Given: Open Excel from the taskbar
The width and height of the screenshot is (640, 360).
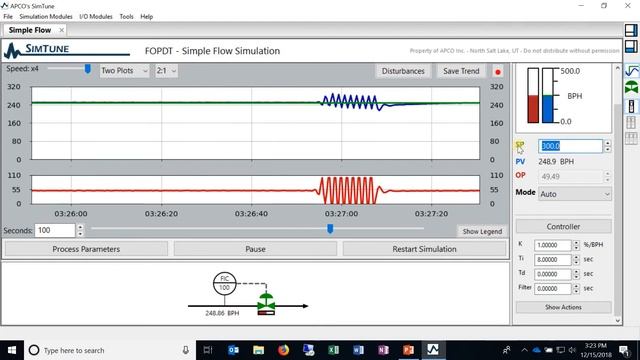Looking at the screenshot, I should click(x=333, y=350).
